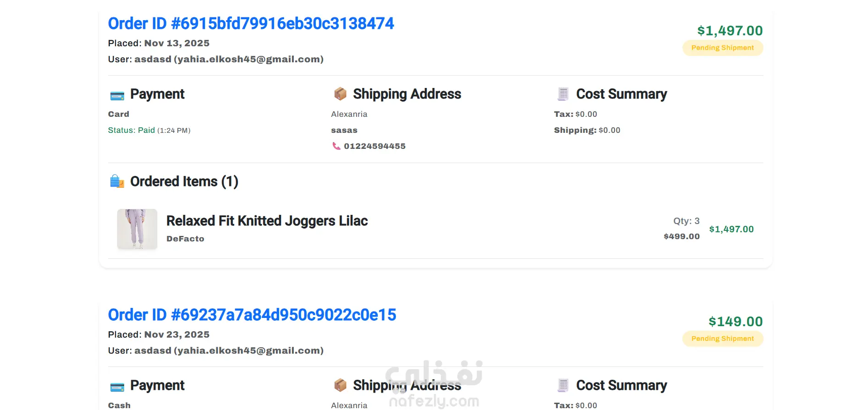Click the green Status: Paid text

[x=132, y=130]
